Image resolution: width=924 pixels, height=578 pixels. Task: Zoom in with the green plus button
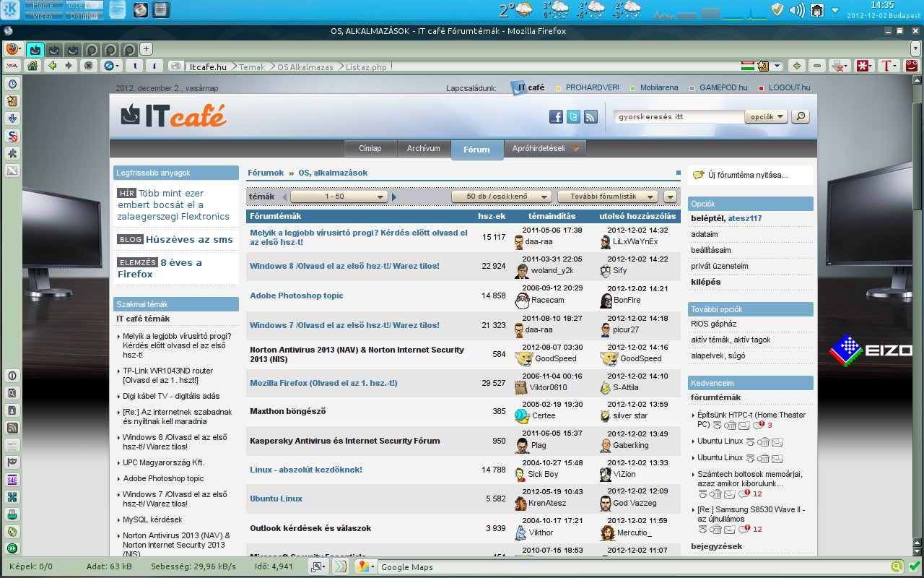click(x=797, y=66)
